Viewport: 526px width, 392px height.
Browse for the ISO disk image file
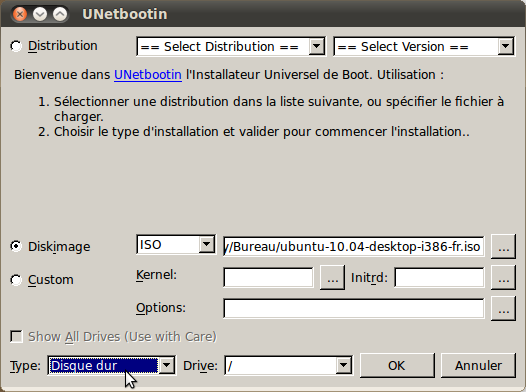[x=503, y=247]
